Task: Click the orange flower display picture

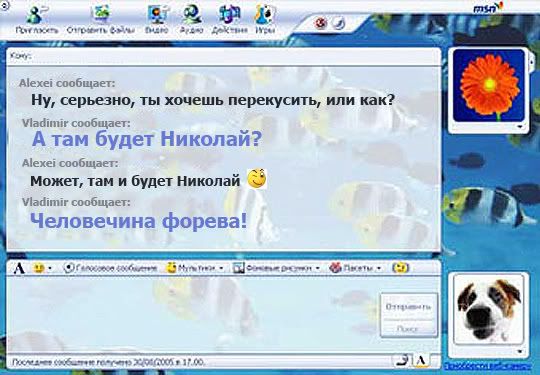Action: pos(489,85)
